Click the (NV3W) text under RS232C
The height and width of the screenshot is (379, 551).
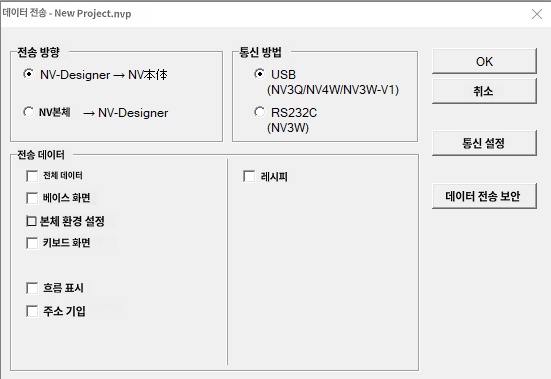pos(288,128)
